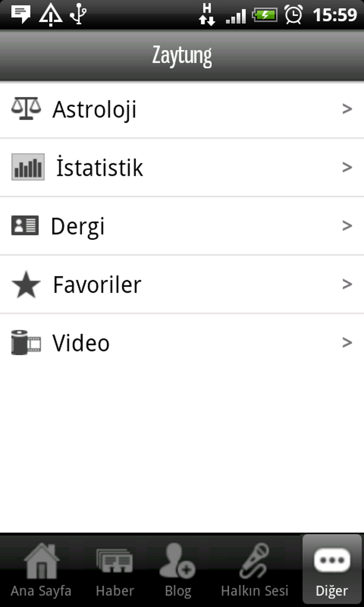
Task: Tap the alarm clock status icon
Action: 293,15
